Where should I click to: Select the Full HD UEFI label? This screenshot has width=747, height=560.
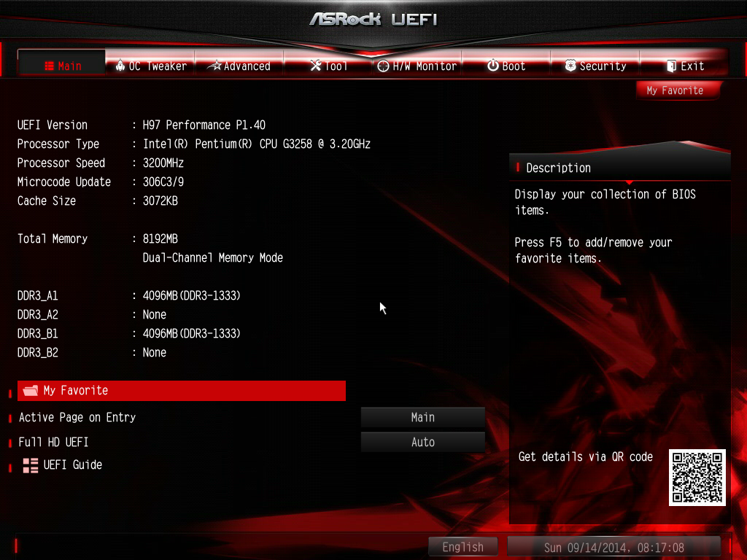53,442
